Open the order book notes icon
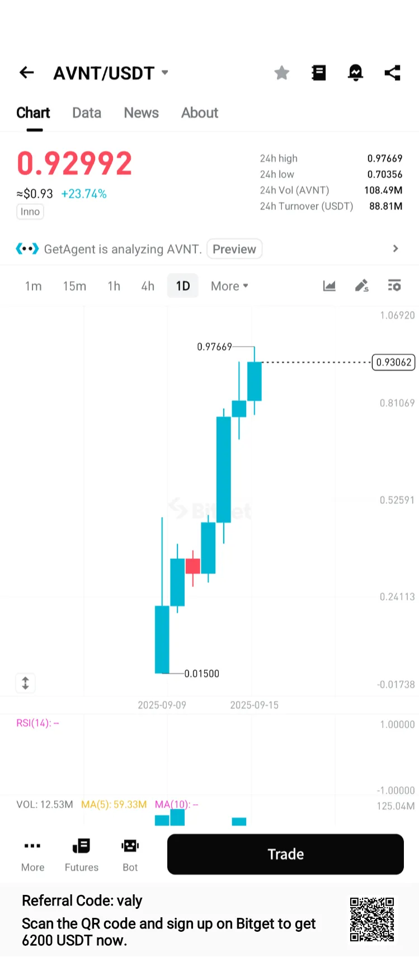 (x=319, y=73)
